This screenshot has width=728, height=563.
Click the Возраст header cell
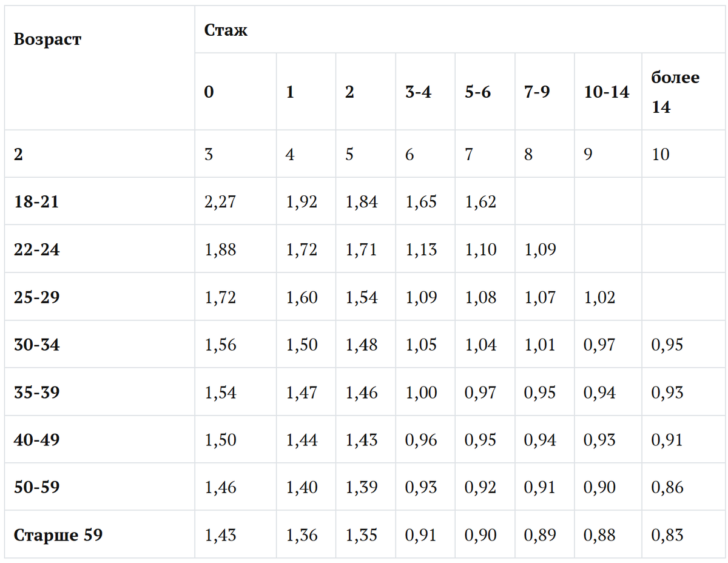[x=99, y=68]
